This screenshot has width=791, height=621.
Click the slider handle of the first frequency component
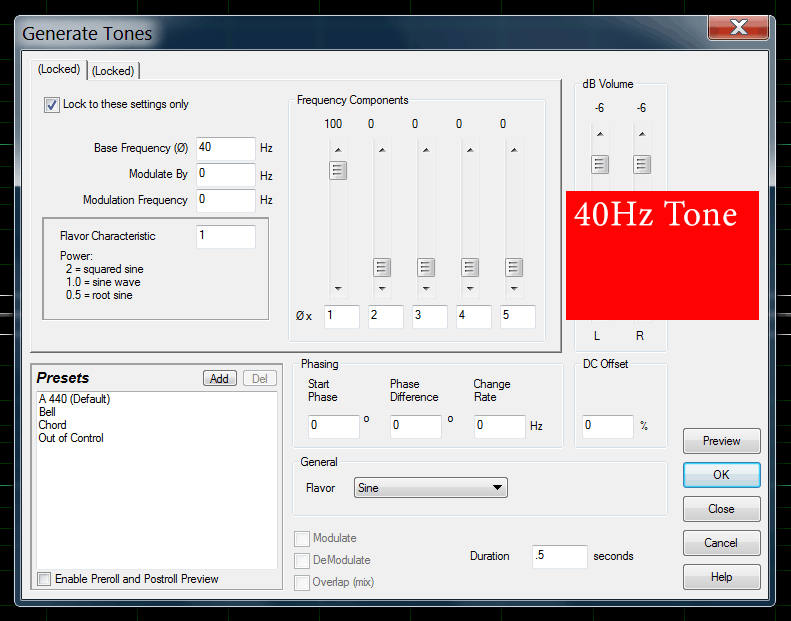[338, 171]
